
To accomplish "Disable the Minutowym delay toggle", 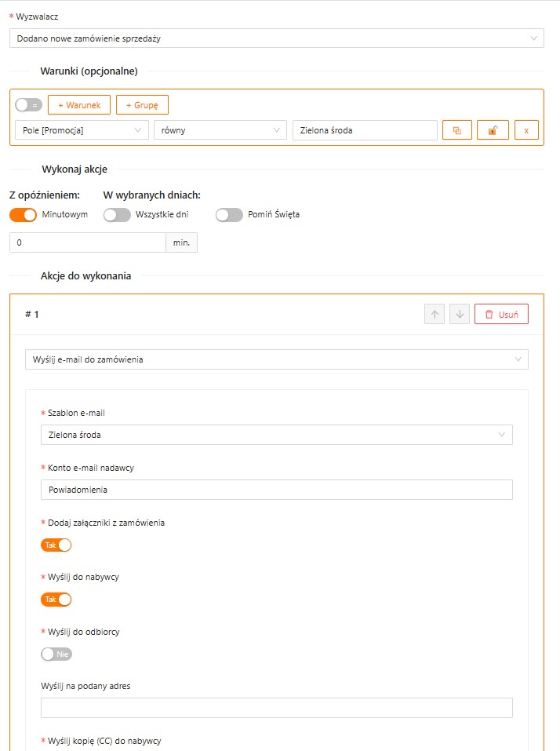I will 23,214.
